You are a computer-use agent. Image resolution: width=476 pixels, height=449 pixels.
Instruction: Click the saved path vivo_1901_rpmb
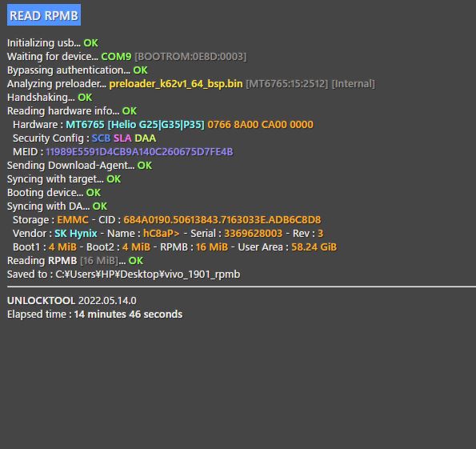click(148, 275)
